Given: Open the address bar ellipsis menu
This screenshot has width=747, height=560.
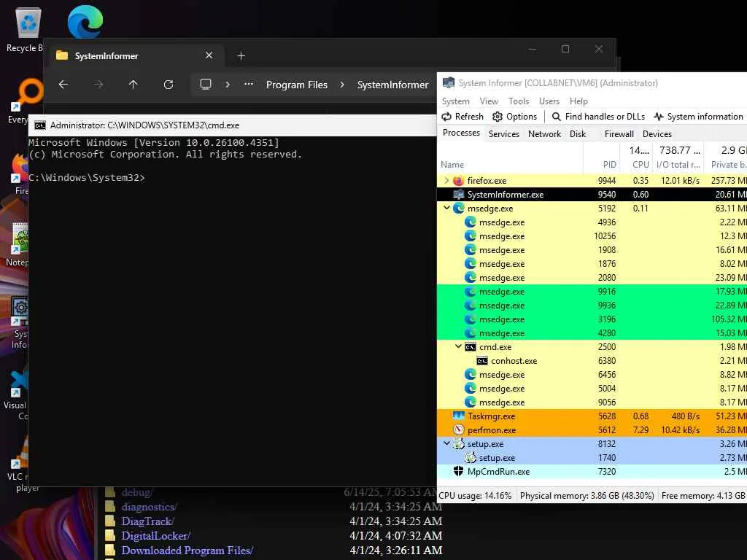Looking at the screenshot, I should point(248,85).
